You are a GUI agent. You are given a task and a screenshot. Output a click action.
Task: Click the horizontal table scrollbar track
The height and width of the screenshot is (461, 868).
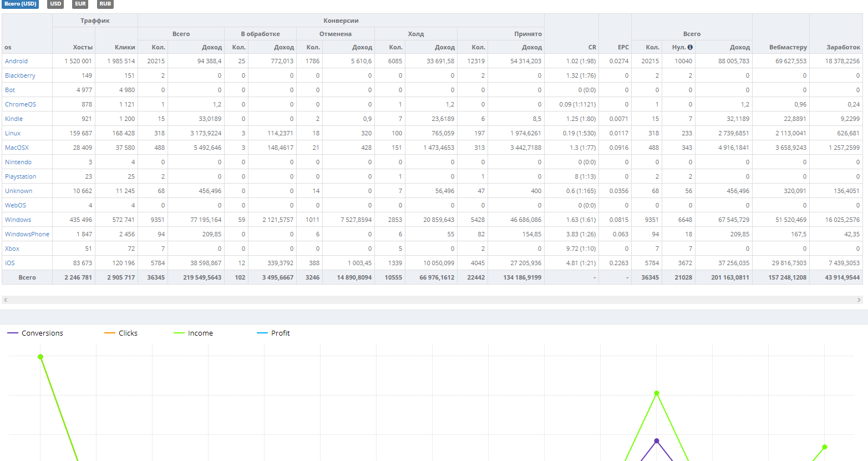pyautogui.click(x=432, y=300)
